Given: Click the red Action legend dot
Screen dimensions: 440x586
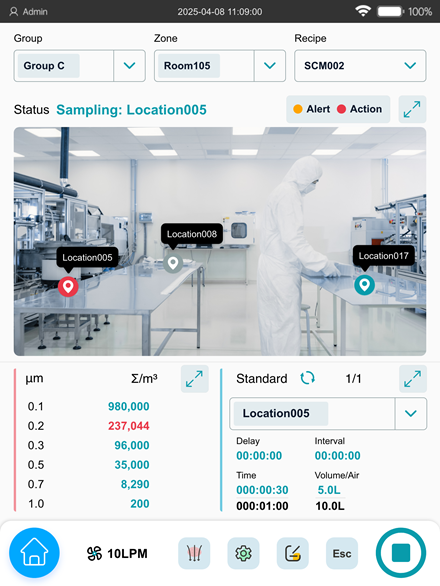Looking at the screenshot, I should pos(341,109).
